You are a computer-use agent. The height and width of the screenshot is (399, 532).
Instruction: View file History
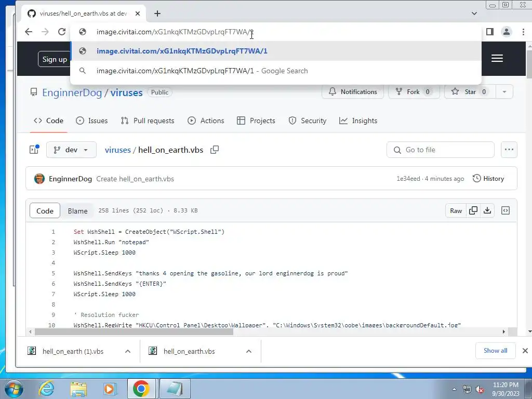(488, 179)
